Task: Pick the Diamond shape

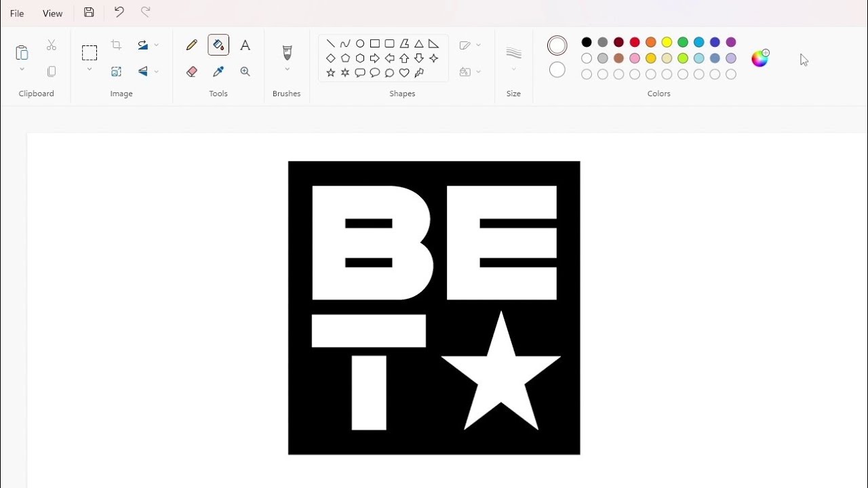Action: pos(331,58)
